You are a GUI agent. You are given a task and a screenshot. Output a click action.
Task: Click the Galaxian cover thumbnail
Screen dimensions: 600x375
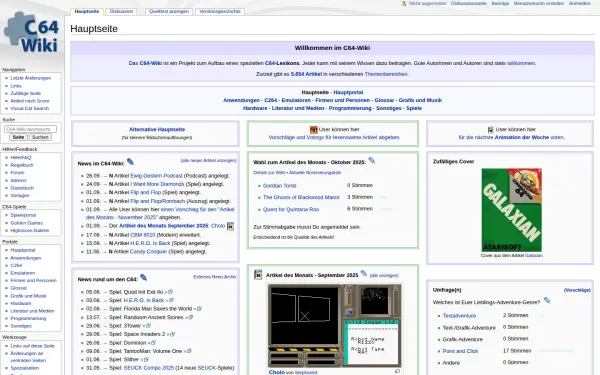(512, 210)
